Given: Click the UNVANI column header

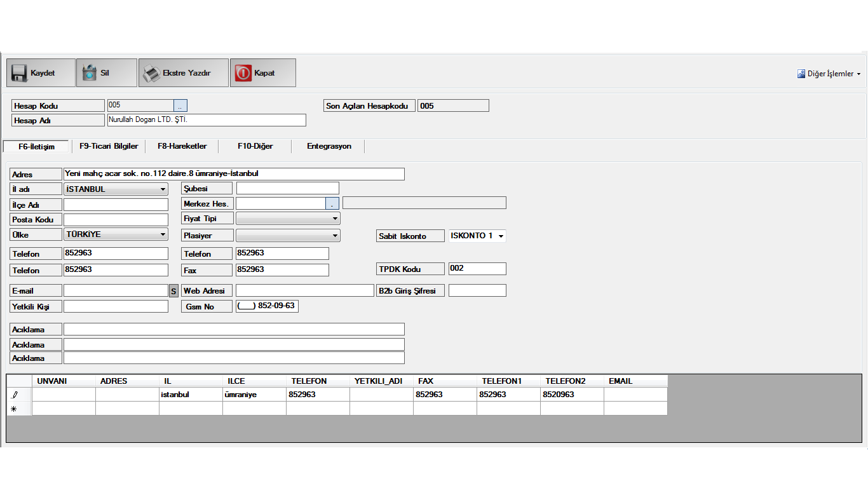Looking at the screenshot, I should point(64,381).
